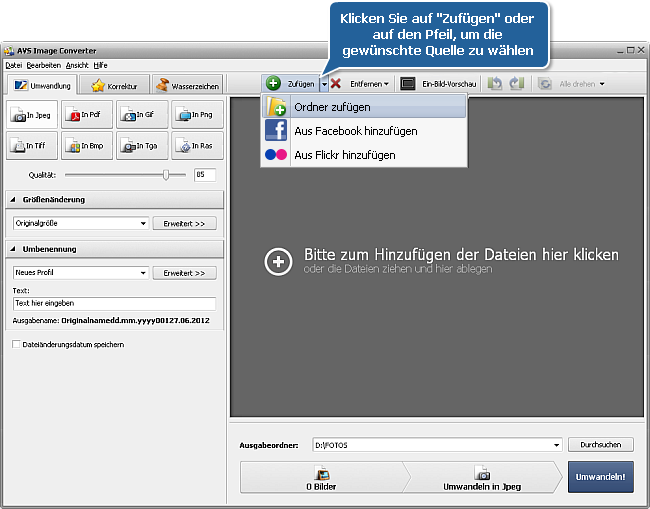This screenshot has width=650, height=509.
Task: Click Erweitert button next to Neues Profil
Action: point(184,273)
